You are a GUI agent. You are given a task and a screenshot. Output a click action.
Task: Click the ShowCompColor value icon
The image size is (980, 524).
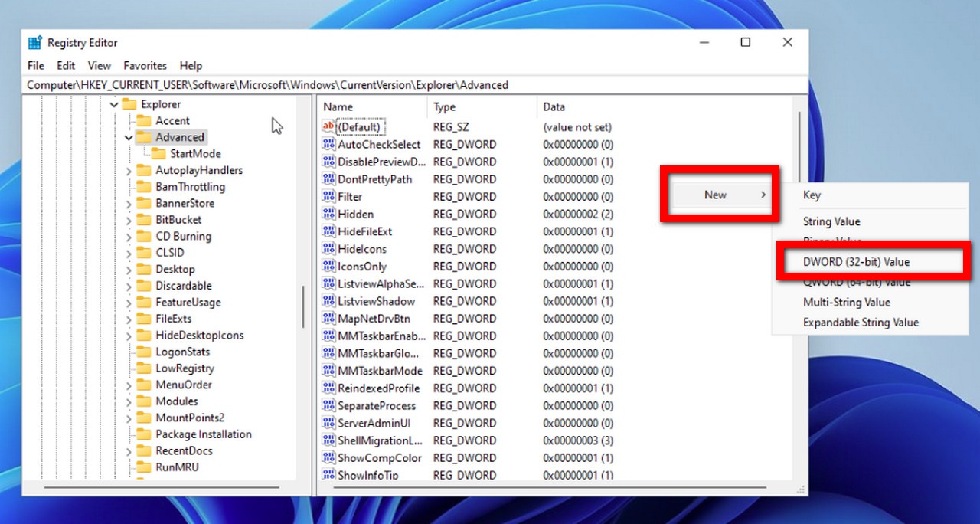[x=329, y=458]
